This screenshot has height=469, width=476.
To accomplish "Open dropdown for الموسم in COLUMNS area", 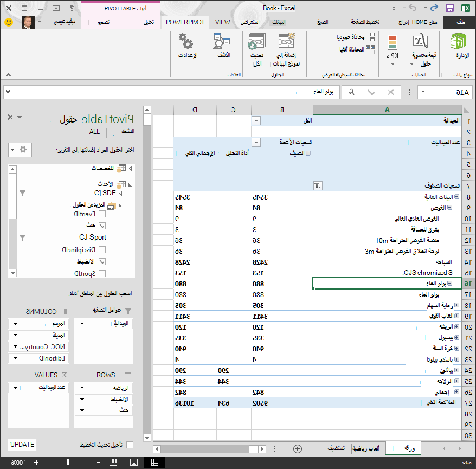I will pos(16,324).
